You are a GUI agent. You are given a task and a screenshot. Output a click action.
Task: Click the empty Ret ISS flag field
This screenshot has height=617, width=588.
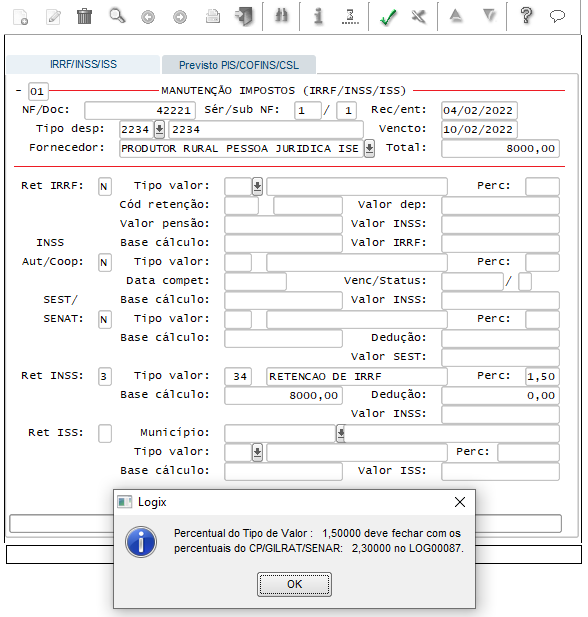[104, 433]
